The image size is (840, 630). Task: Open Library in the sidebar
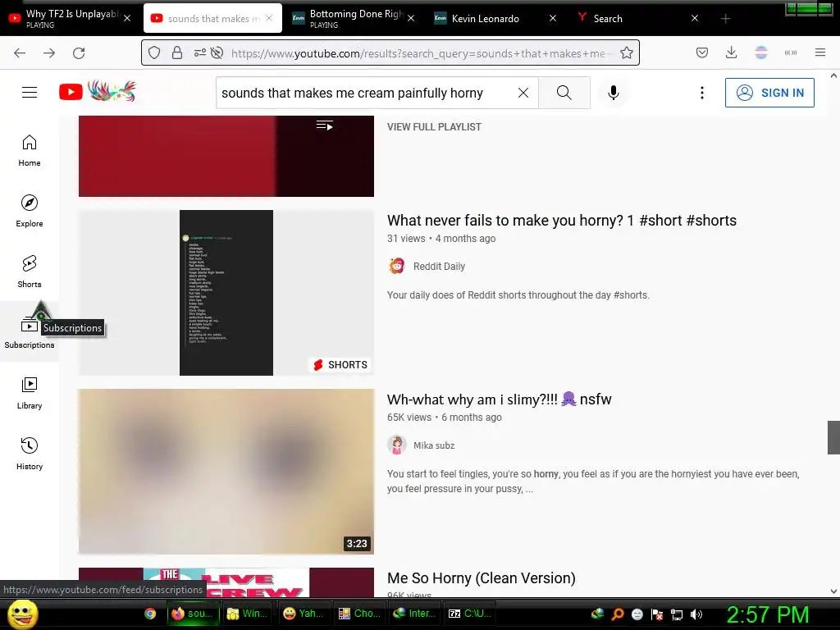30,393
